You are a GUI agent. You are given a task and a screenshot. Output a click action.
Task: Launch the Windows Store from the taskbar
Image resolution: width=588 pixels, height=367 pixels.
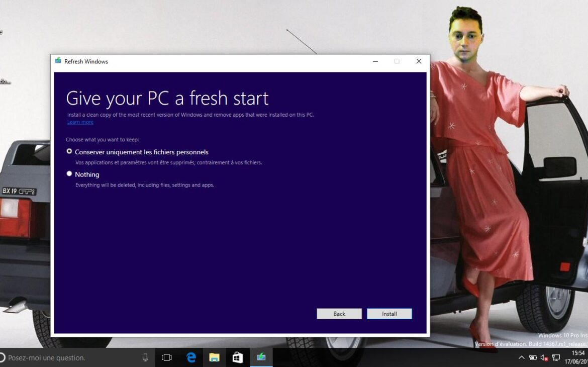[x=237, y=357]
